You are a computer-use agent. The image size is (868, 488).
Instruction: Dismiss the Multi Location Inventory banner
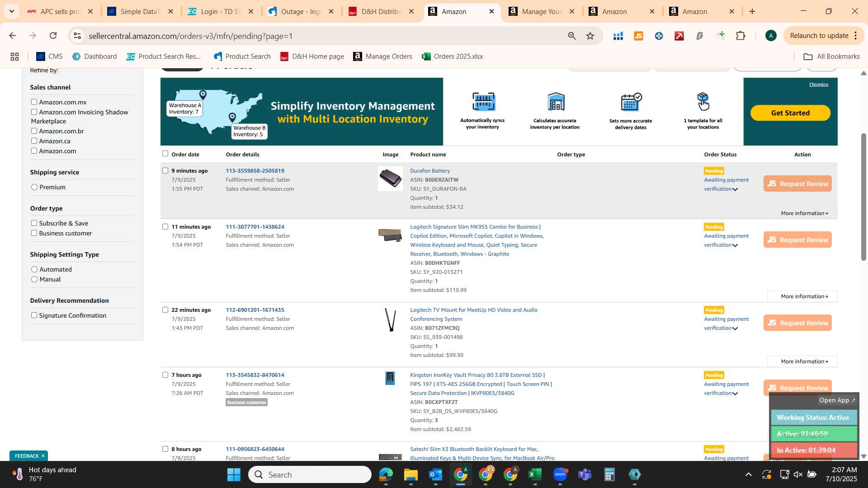click(819, 85)
